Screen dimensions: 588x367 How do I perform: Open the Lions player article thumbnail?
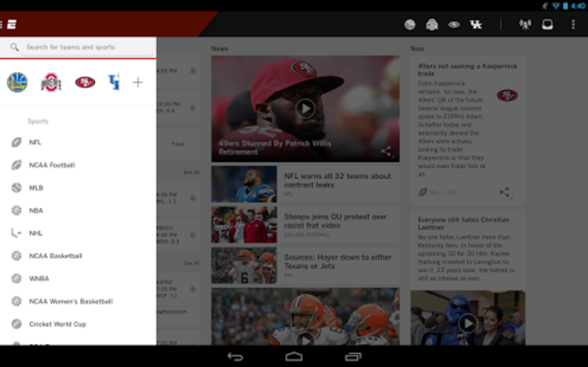click(x=244, y=184)
